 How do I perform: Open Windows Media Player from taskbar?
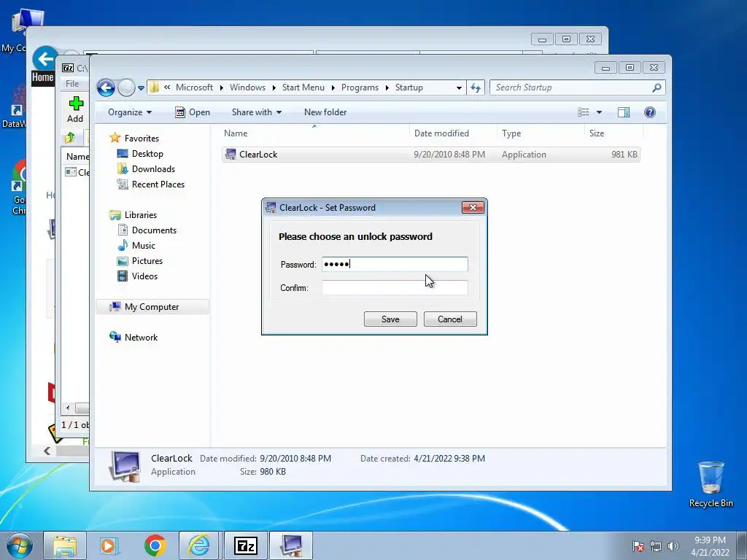point(109,545)
